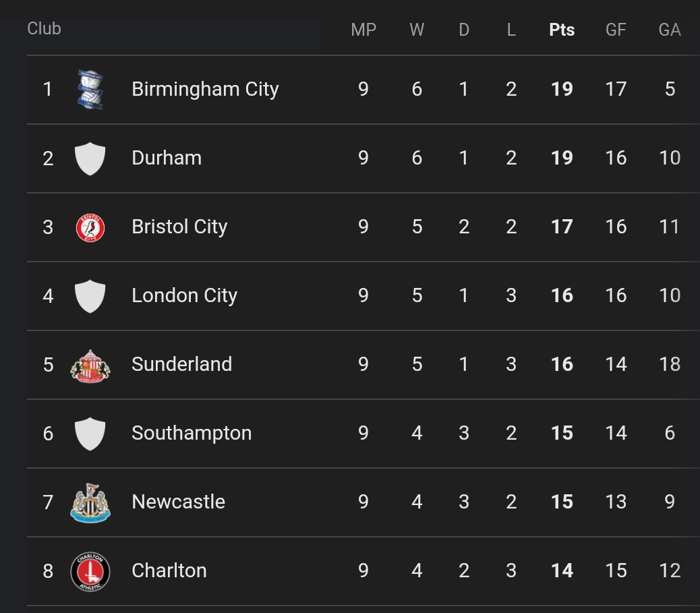This screenshot has height=613, width=700.
Task: Tap the Sunderland club crest
Action: pos(90,365)
